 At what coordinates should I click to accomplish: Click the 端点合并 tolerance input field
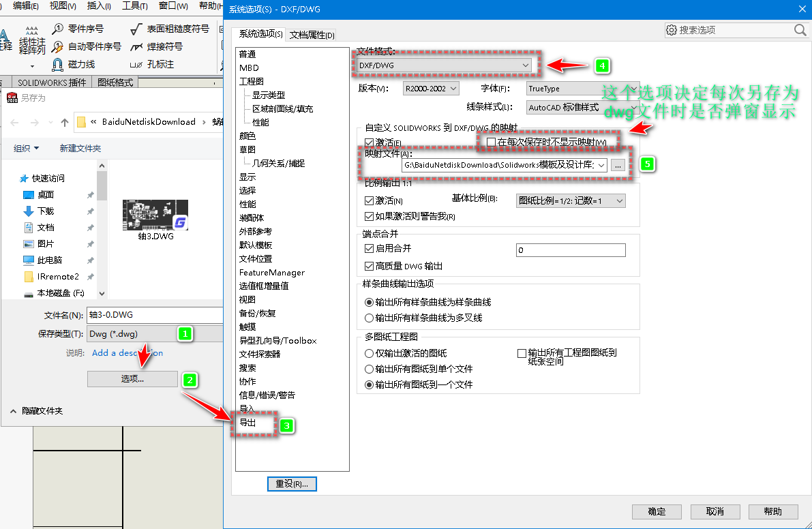tap(571, 250)
